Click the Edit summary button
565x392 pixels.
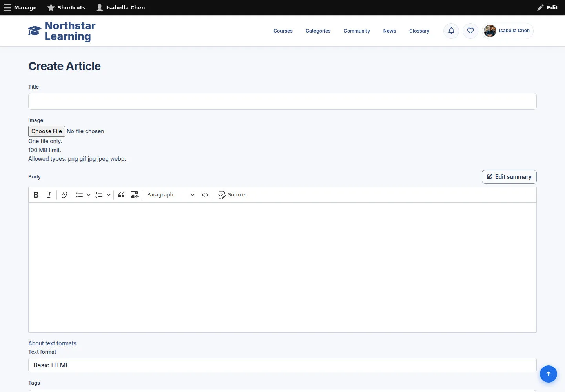[509, 177]
